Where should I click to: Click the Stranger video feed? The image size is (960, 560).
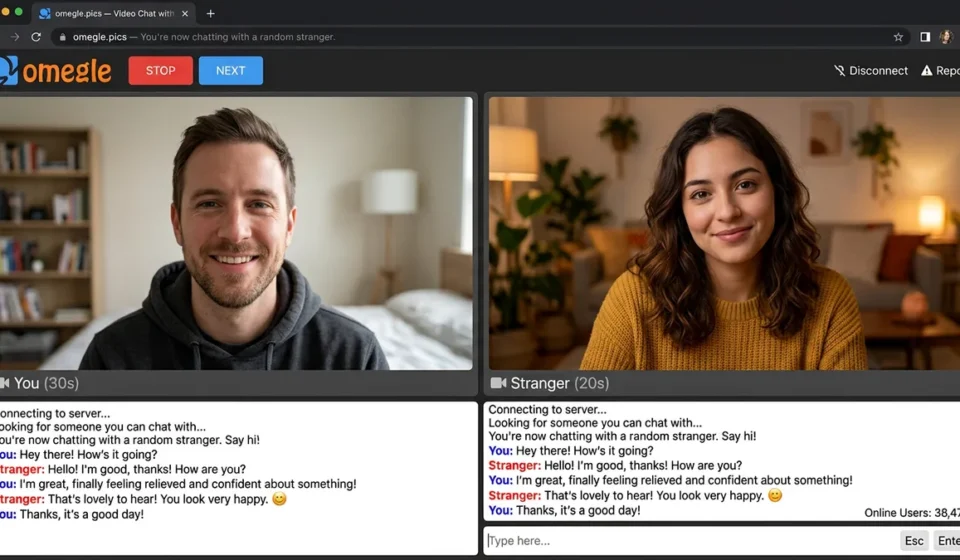724,233
